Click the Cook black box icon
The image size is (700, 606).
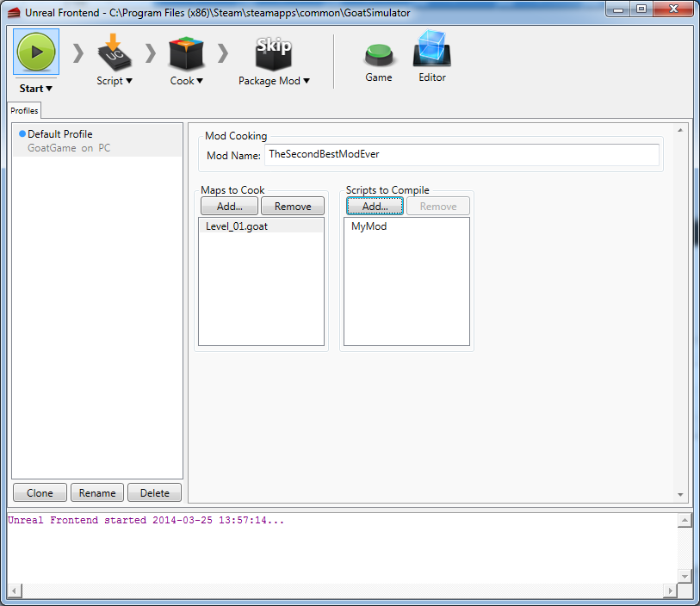click(186, 53)
